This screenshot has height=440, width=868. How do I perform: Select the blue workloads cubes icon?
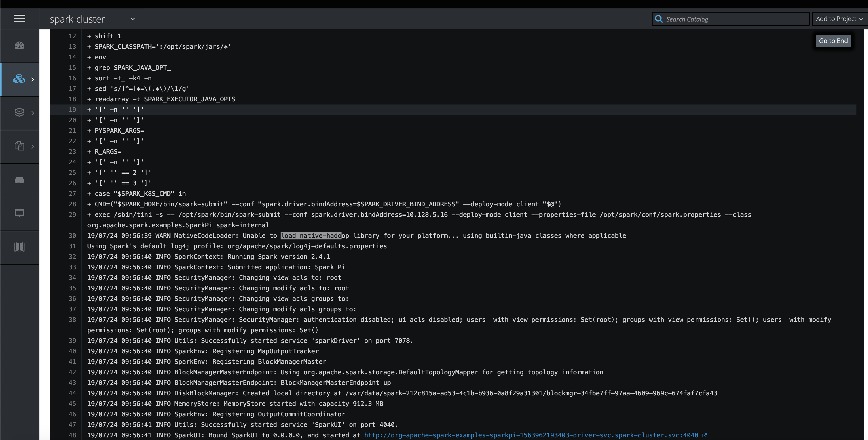coord(19,79)
